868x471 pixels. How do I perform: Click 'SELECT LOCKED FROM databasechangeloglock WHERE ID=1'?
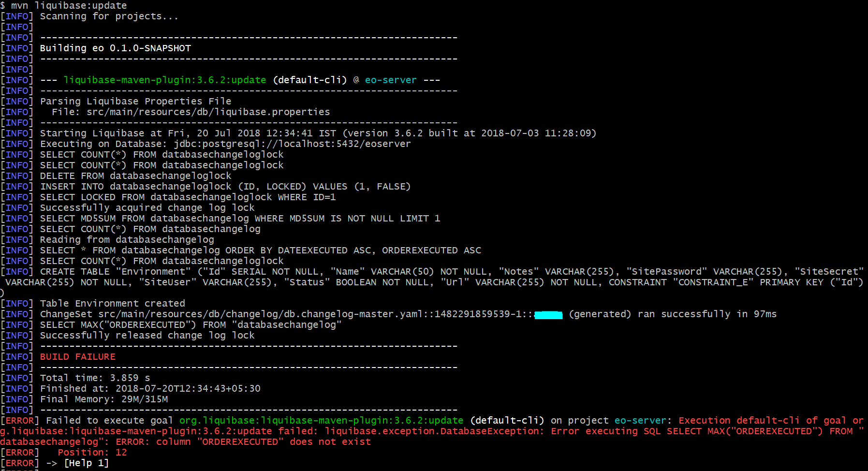(188, 197)
